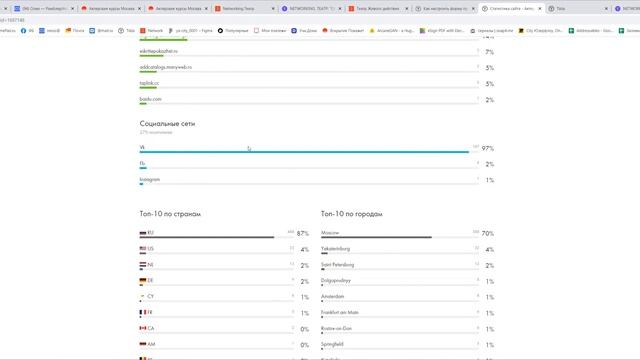Viewport: 640px width, 360px height.
Task: Click the dark RU country progress bar
Action: (x=207, y=237)
